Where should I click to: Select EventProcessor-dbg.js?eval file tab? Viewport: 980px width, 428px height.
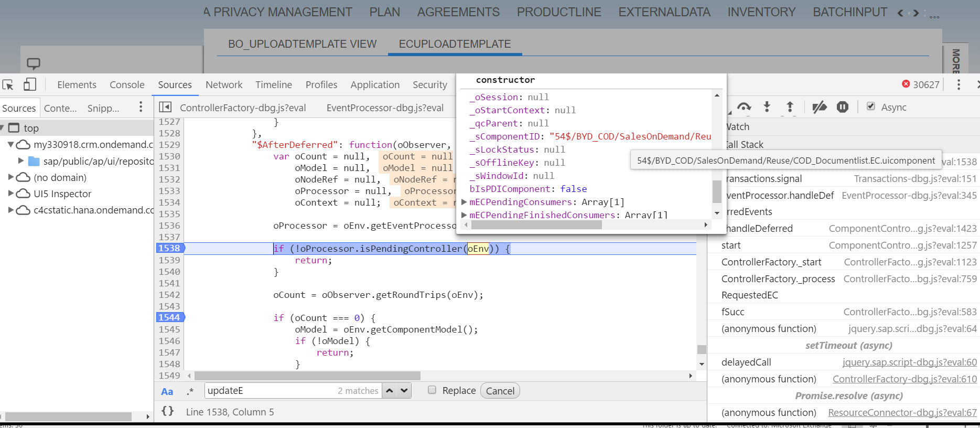click(385, 108)
